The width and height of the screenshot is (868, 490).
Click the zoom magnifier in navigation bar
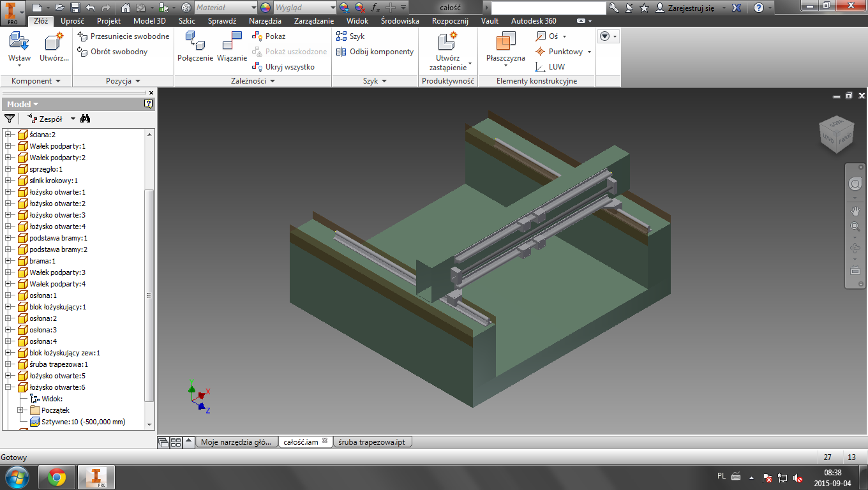click(x=855, y=226)
